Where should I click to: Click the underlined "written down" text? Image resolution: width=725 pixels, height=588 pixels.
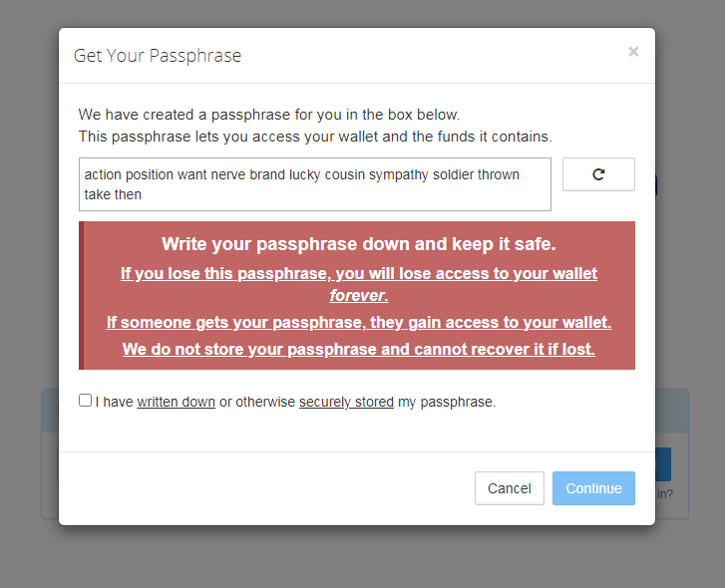pyautogui.click(x=176, y=403)
